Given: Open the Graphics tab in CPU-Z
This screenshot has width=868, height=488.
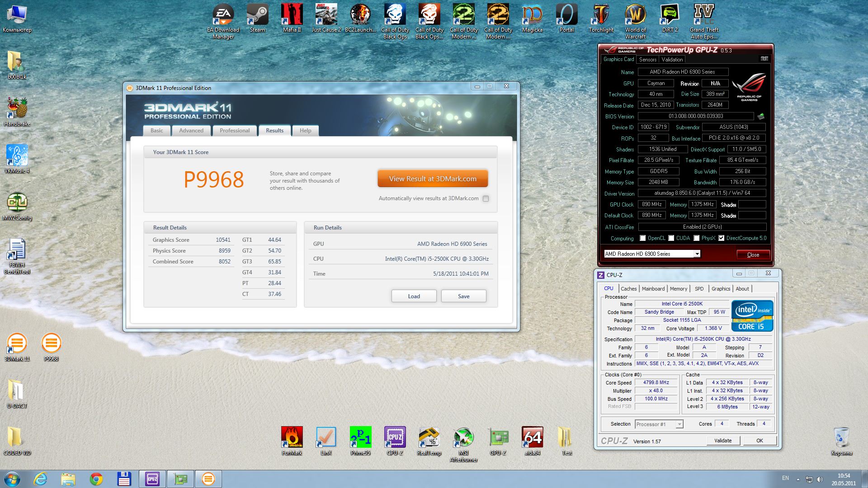Looking at the screenshot, I should coord(721,289).
